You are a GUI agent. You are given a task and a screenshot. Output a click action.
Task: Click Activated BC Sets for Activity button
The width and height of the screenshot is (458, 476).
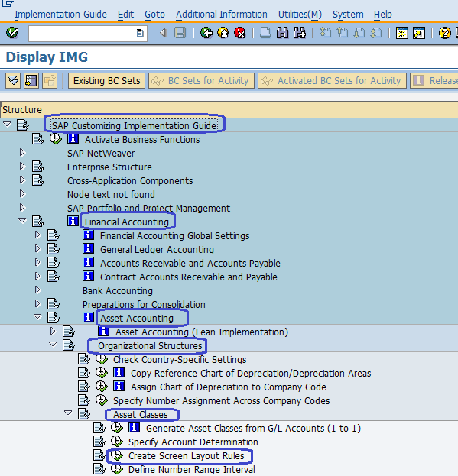click(332, 81)
